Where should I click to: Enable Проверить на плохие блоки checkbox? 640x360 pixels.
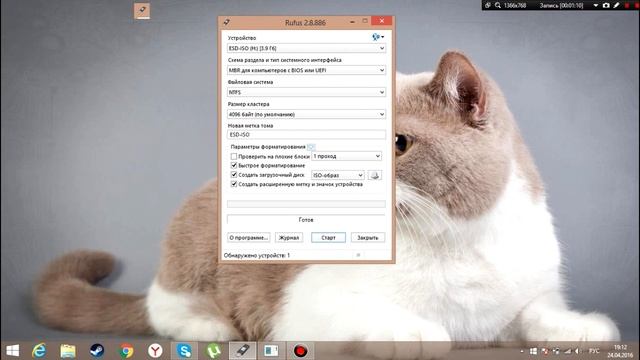pyautogui.click(x=234, y=156)
